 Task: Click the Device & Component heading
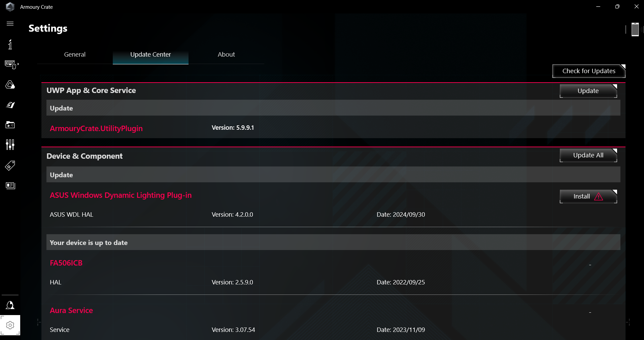click(x=84, y=156)
